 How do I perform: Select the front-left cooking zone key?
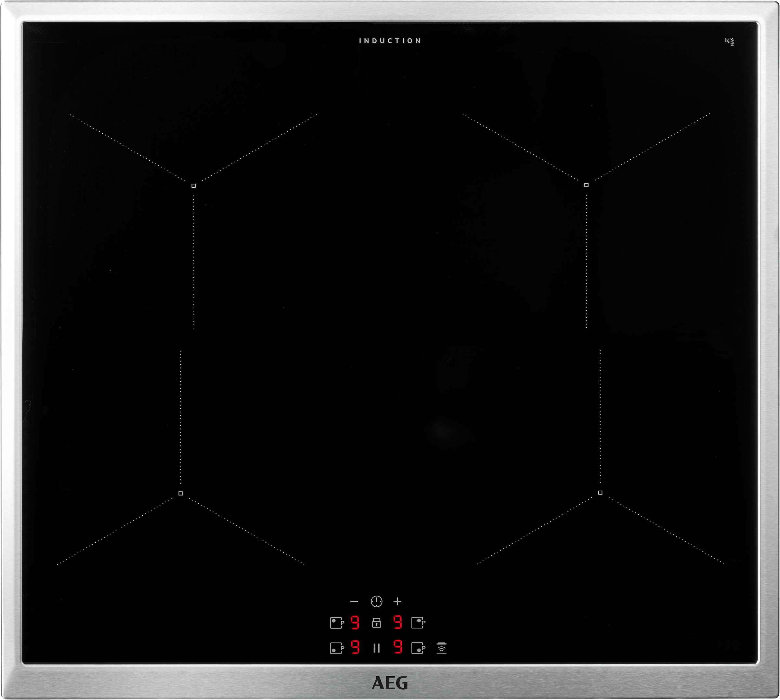tap(337, 648)
